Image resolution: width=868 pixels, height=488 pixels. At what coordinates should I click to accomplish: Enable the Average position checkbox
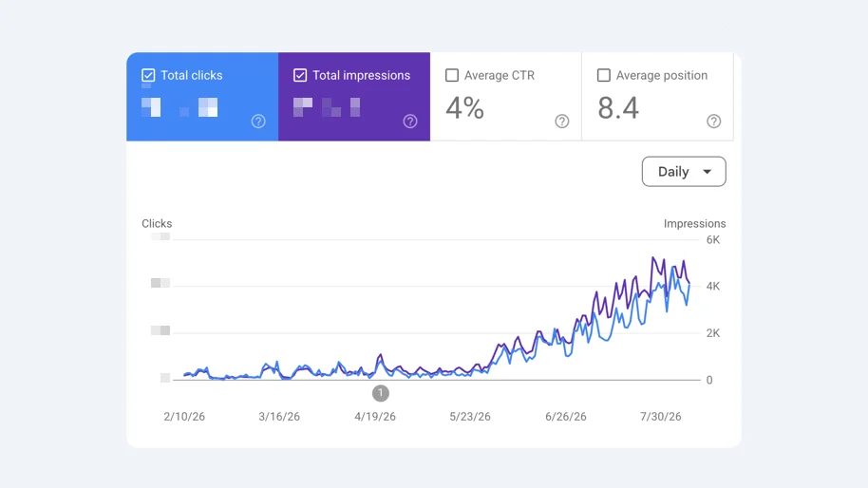click(603, 75)
